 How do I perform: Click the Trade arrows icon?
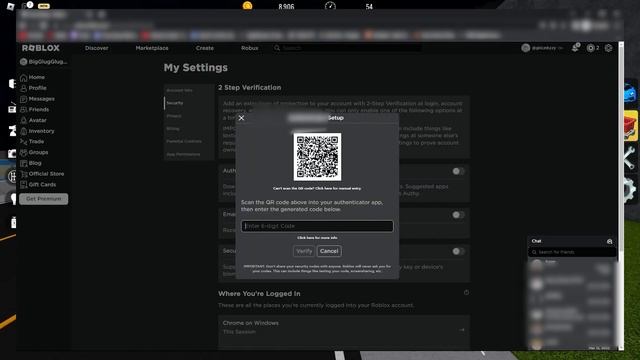tap(24, 142)
